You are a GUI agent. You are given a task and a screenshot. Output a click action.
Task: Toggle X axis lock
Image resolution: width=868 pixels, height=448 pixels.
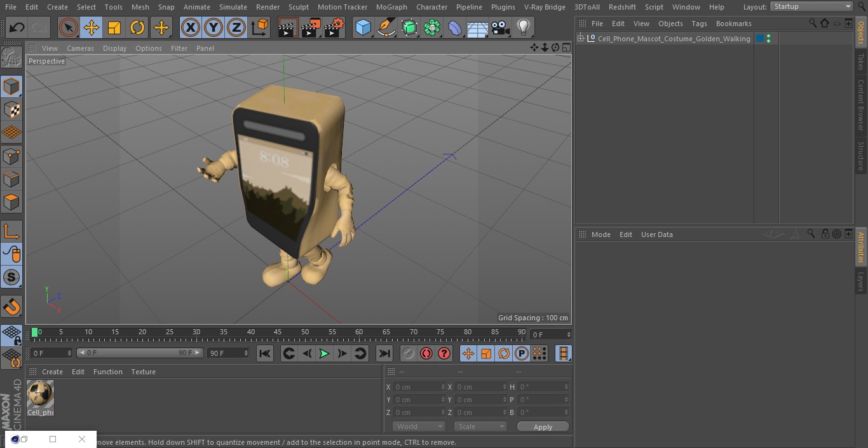coord(190,27)
